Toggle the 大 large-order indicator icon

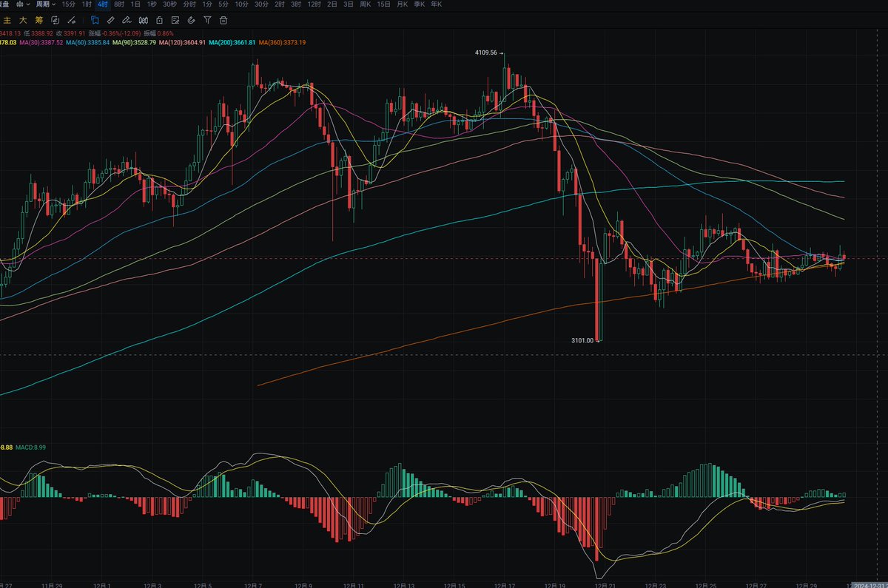click(x=23, y=20)
